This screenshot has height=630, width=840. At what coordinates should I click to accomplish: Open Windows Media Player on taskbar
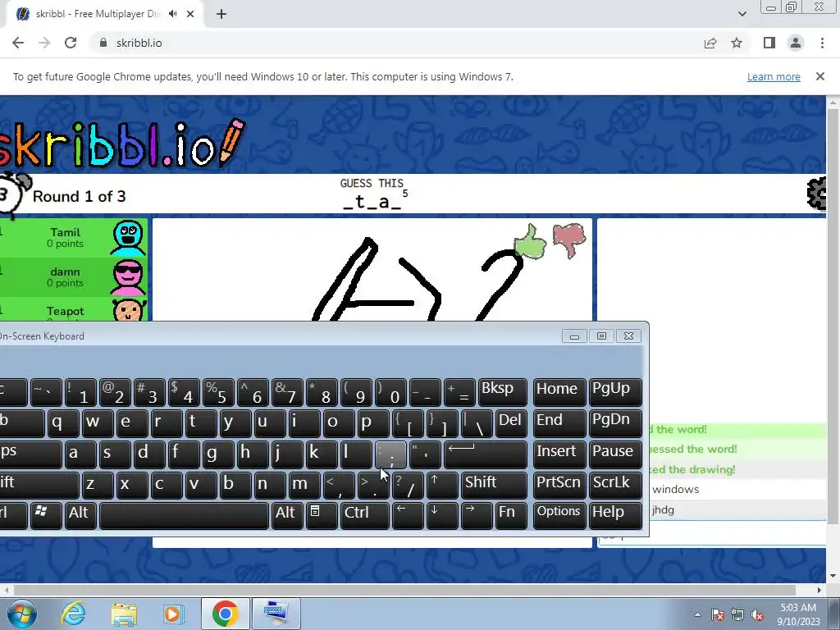[173, 614]
